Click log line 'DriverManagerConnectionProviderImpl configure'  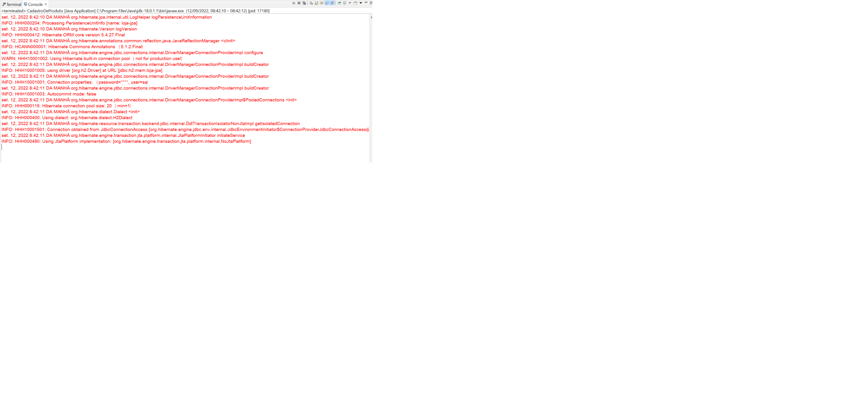[132, 52]
